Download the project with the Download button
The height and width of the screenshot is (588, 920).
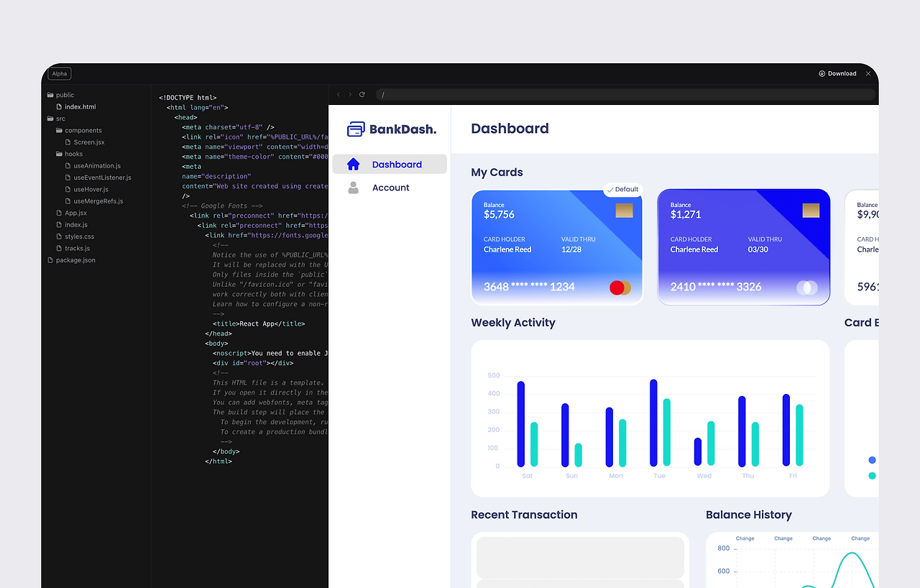pos(837,73)
